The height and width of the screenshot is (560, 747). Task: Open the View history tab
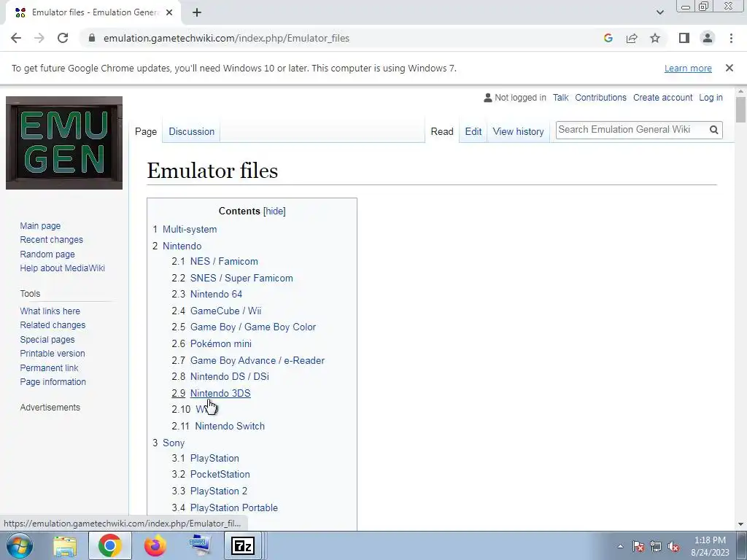coord(518,131)
